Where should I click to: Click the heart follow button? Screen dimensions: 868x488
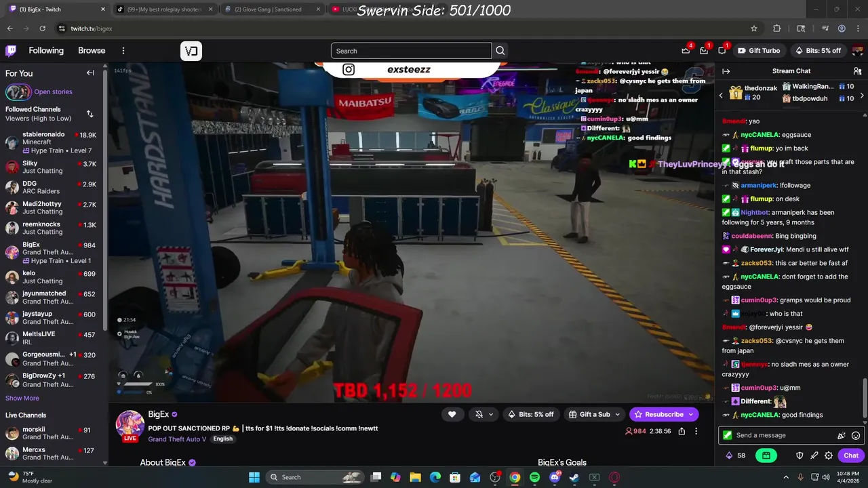point(452,414)
